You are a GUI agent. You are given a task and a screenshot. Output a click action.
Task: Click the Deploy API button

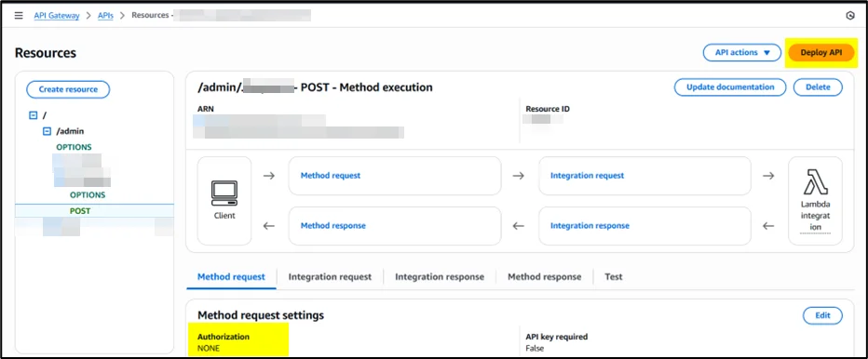tap(821, 53)
